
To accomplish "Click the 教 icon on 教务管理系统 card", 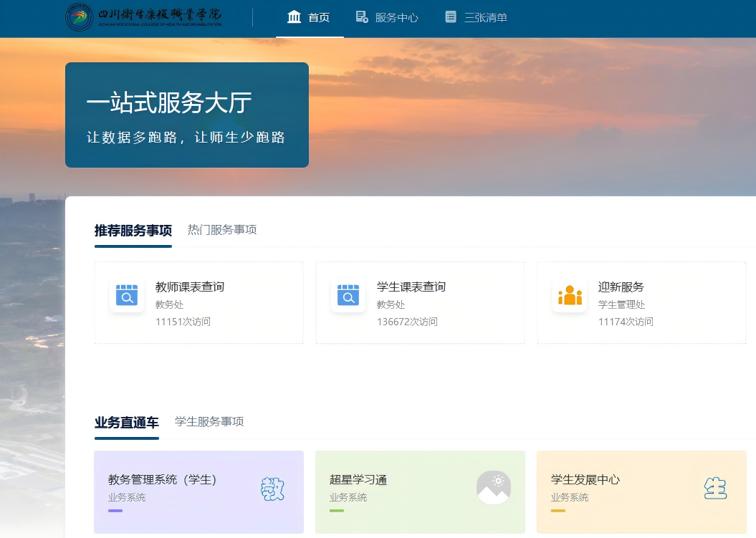I will [272, 489].
